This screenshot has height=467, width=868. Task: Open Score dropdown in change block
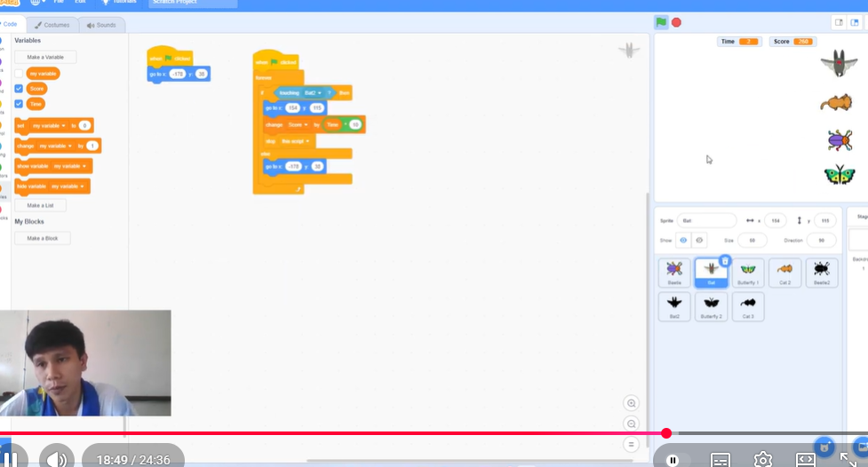coord(298,125)
